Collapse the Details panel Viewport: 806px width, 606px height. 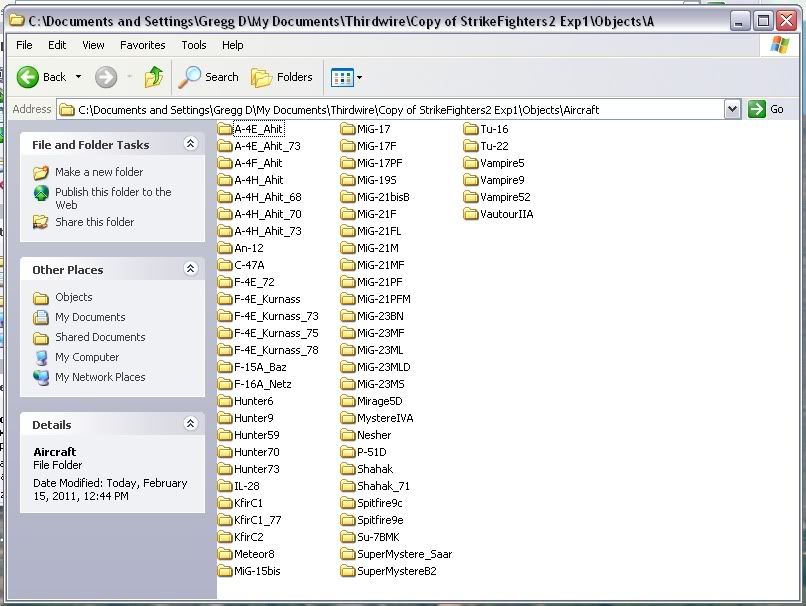click(190, 424)
